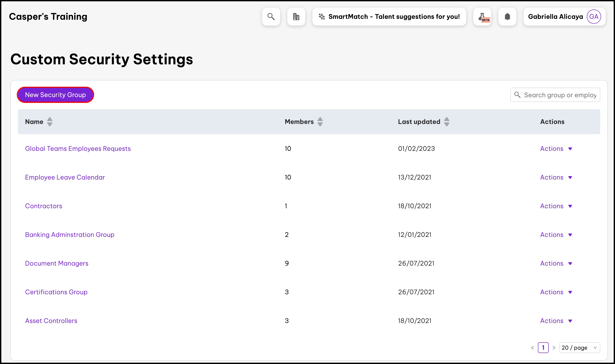Click the member count 2 for Banking Adminstration Group
The image size is (615, 364).
(287, 235)
